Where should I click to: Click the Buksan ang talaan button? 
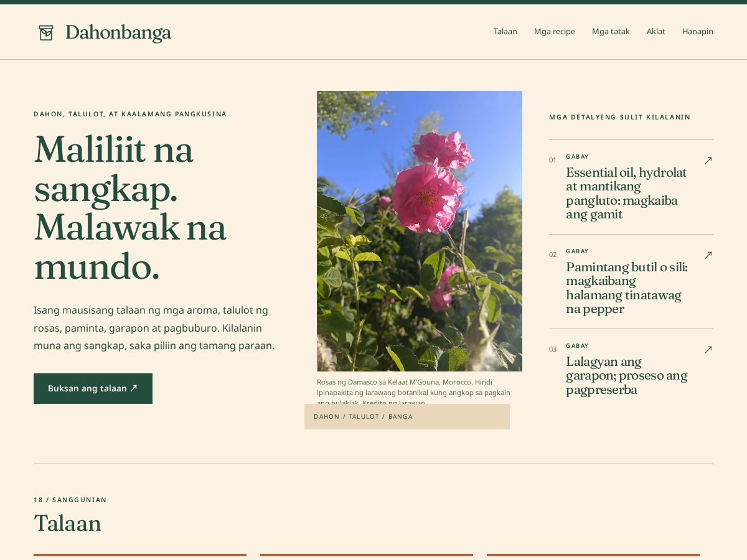[x=93, y=388]
